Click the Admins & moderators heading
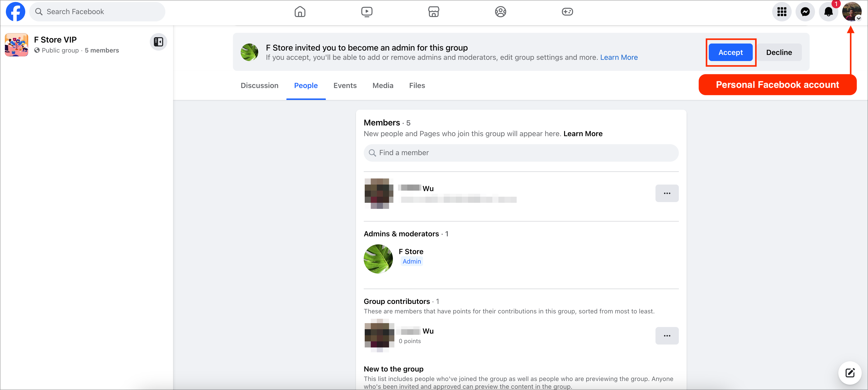This screenshot has width=868, height=390. 401,234
